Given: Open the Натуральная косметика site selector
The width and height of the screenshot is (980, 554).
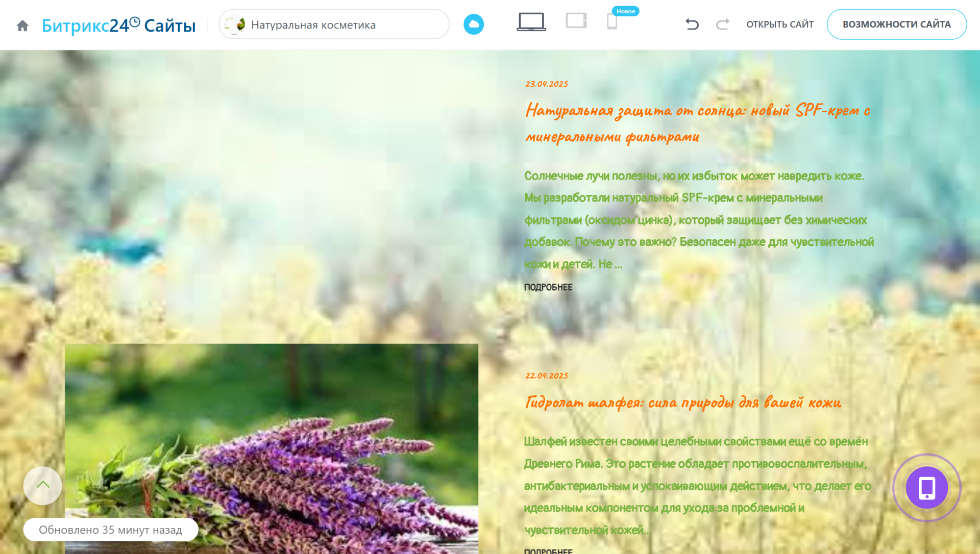Looking at the screenshot, I should coord(334,24).
